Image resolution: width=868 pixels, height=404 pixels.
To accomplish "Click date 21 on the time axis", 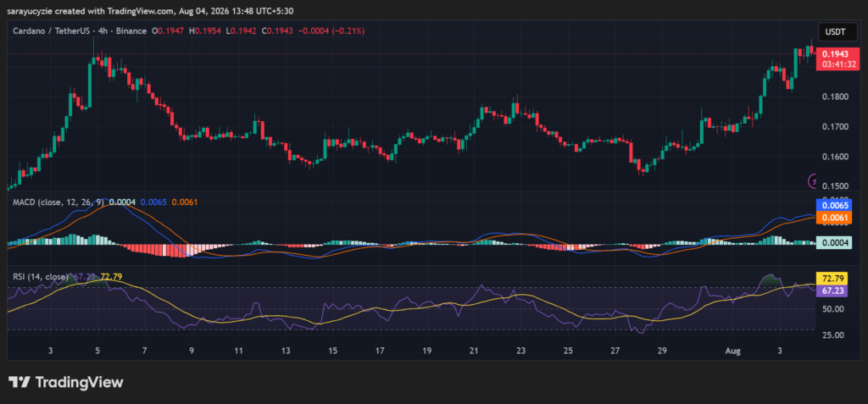I will [474, 351].
